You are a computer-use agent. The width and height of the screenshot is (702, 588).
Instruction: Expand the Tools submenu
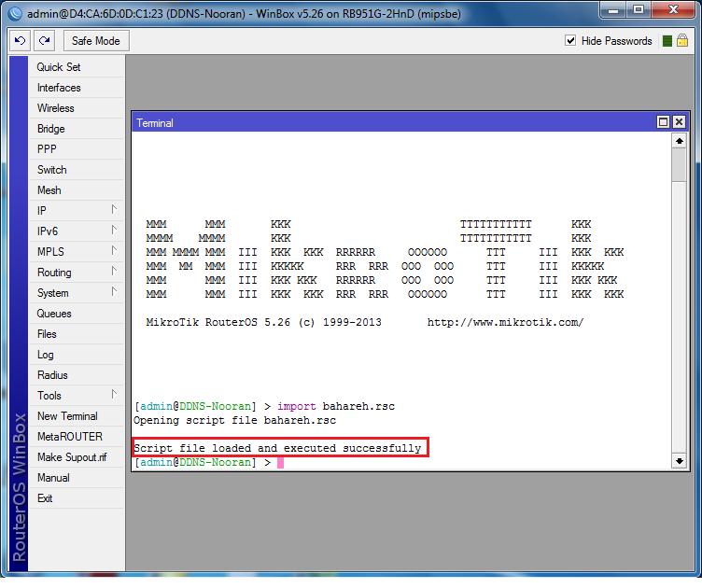77,396
